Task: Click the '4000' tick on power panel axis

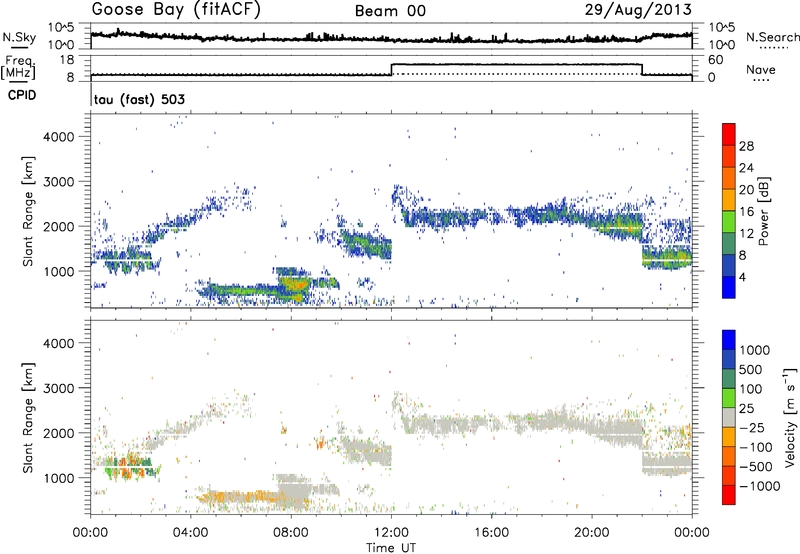Action: click(58, 137)
